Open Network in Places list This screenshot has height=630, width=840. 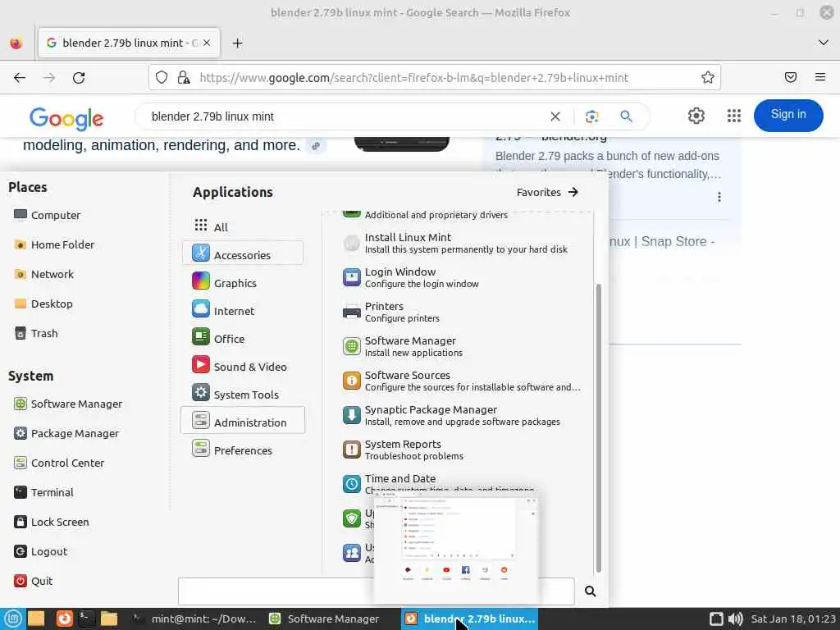43,274
